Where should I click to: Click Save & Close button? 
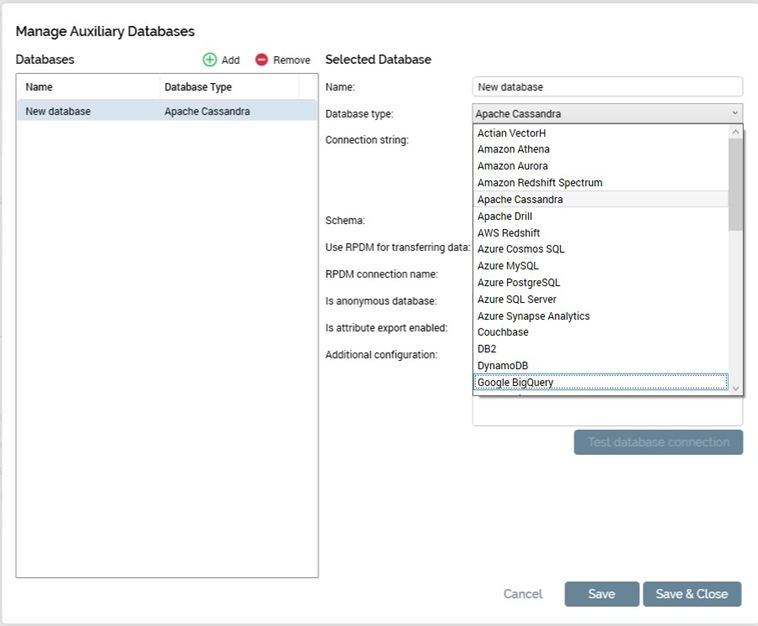(x=692, y=594)
